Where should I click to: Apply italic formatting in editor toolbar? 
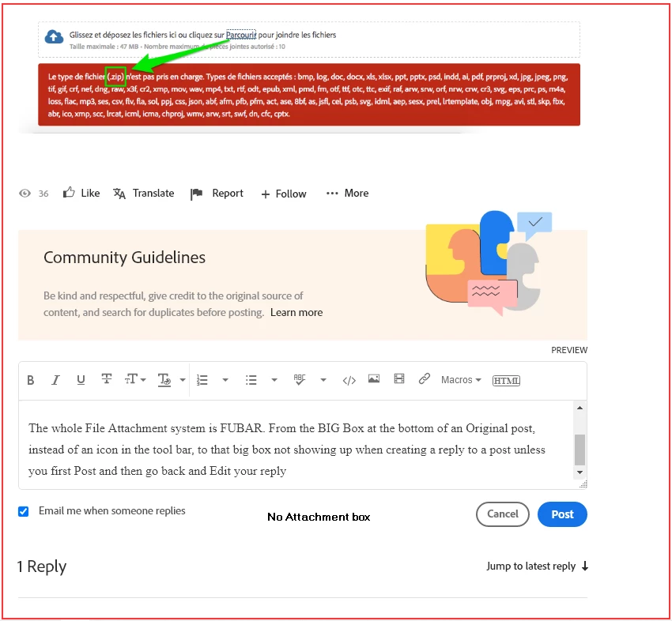(x=55, y=380)
